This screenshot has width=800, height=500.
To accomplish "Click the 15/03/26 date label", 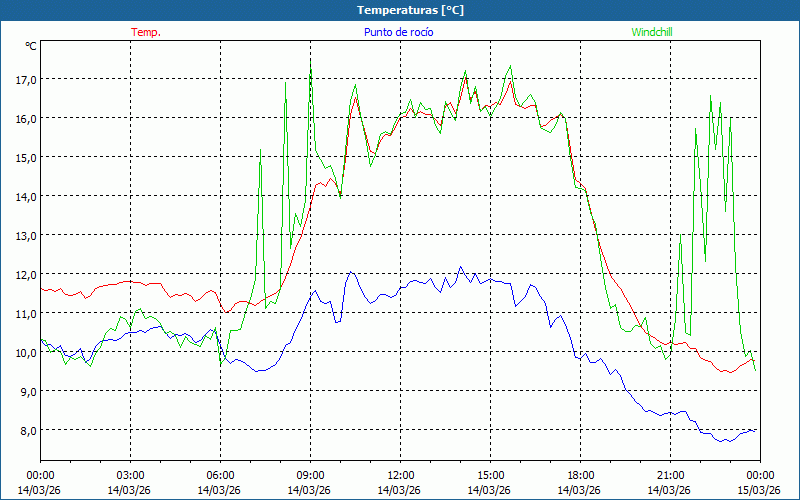I will click(x=760, y=490).
